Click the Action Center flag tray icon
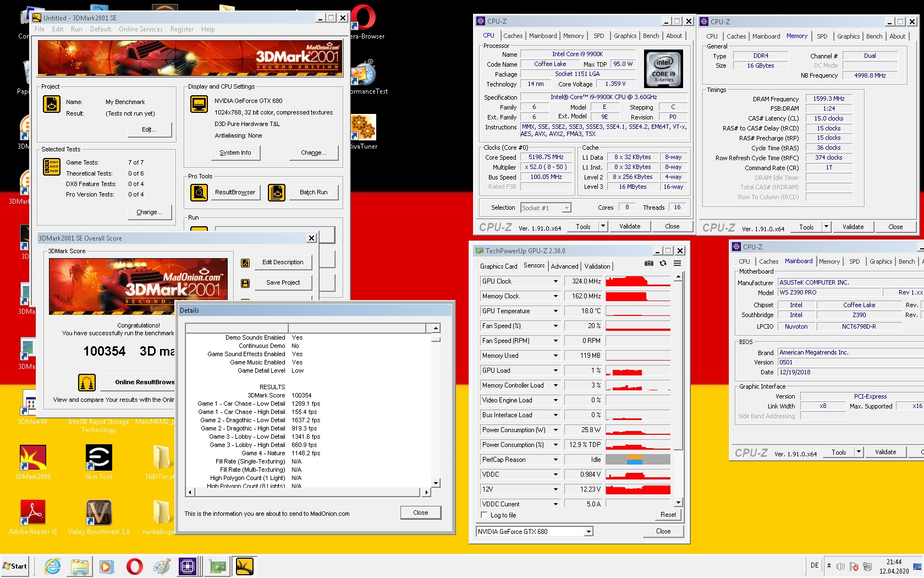 [x=854, y=566]
